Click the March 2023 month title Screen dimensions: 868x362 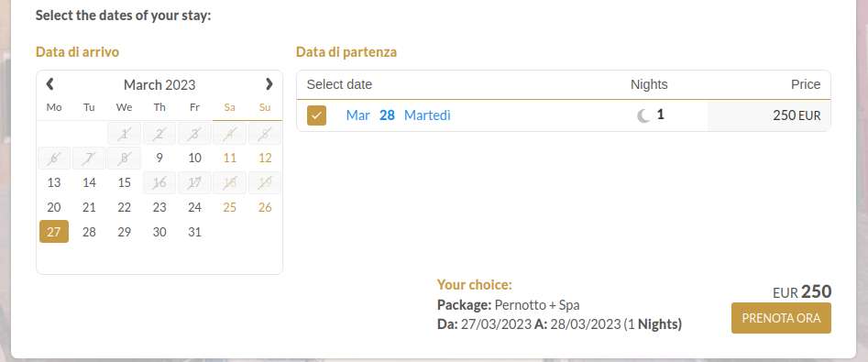pos(159,84)
